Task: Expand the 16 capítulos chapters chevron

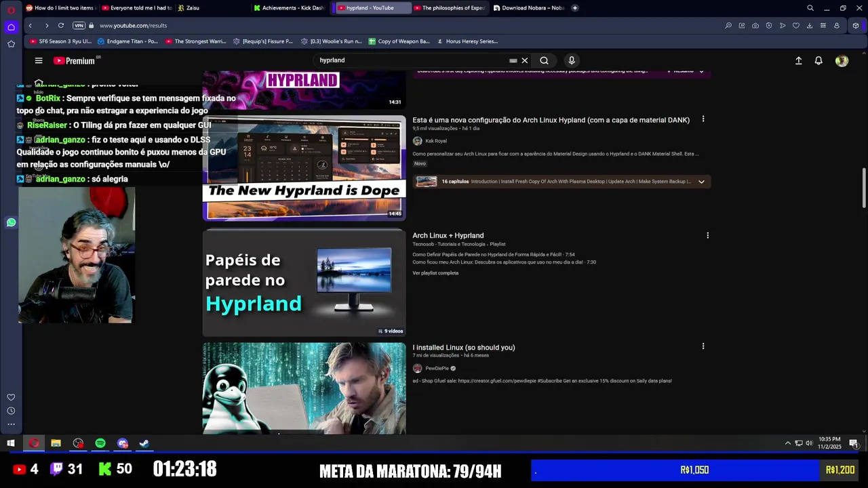Action: 701,182
